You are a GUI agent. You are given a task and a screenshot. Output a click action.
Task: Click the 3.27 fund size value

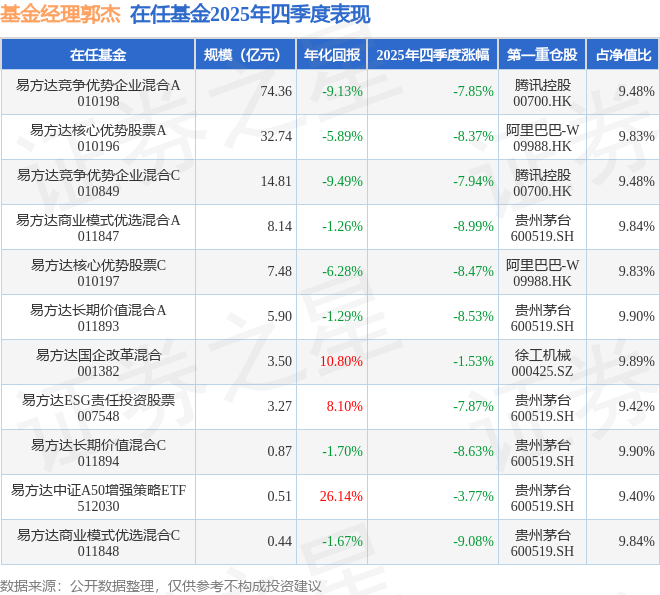279,406
